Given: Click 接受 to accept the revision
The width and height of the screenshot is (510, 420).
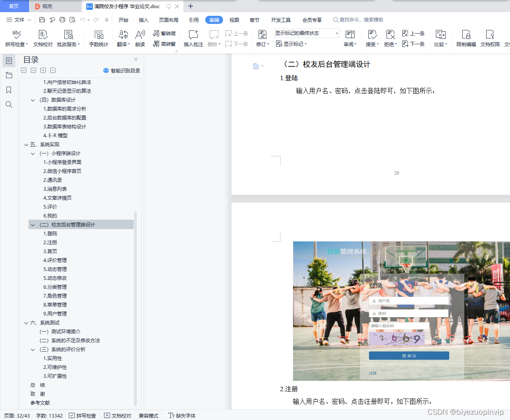Looking at the screenshot, I should click(x=370, y=38).
